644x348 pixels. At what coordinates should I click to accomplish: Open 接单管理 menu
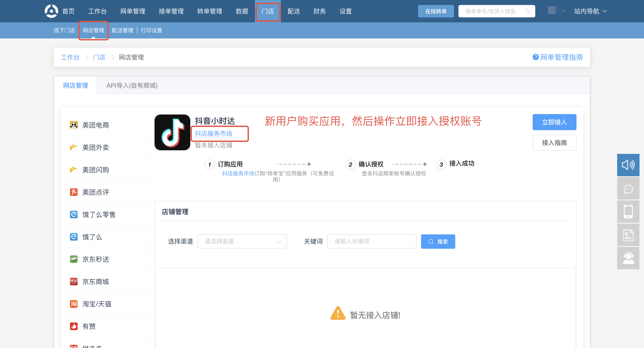(171, 11)
